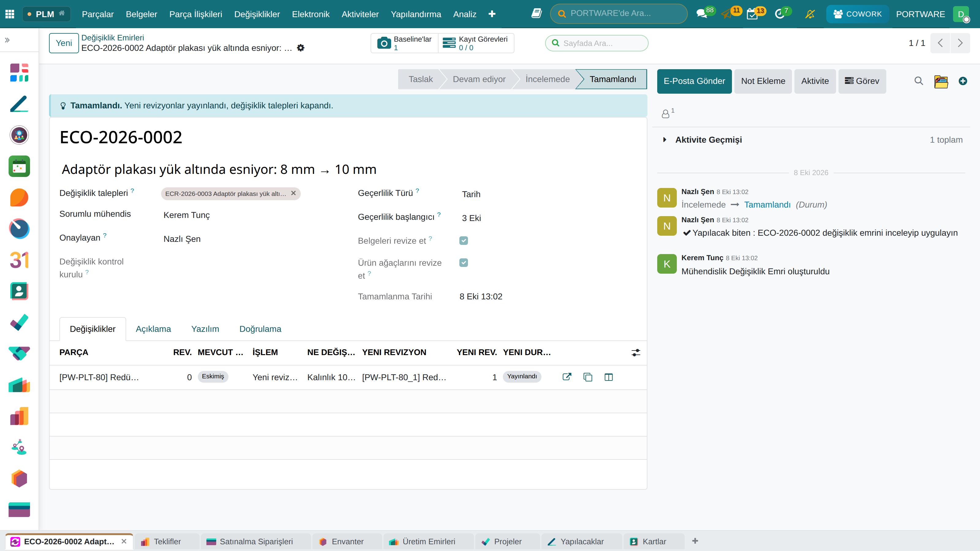Open the knowledge book icon
The height and width of the screenshot is (551, 980).
click(x=537, y=14)
